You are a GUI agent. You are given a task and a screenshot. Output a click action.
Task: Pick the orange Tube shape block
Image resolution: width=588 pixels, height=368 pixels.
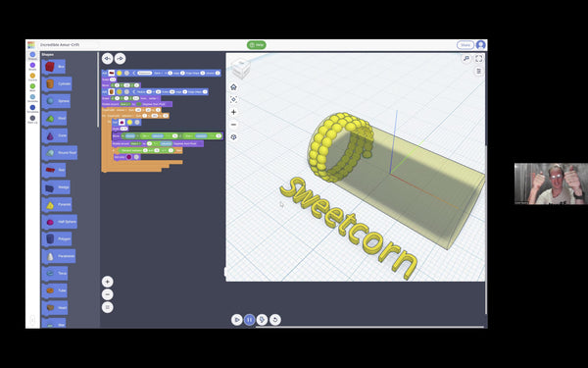pos(55,290)
